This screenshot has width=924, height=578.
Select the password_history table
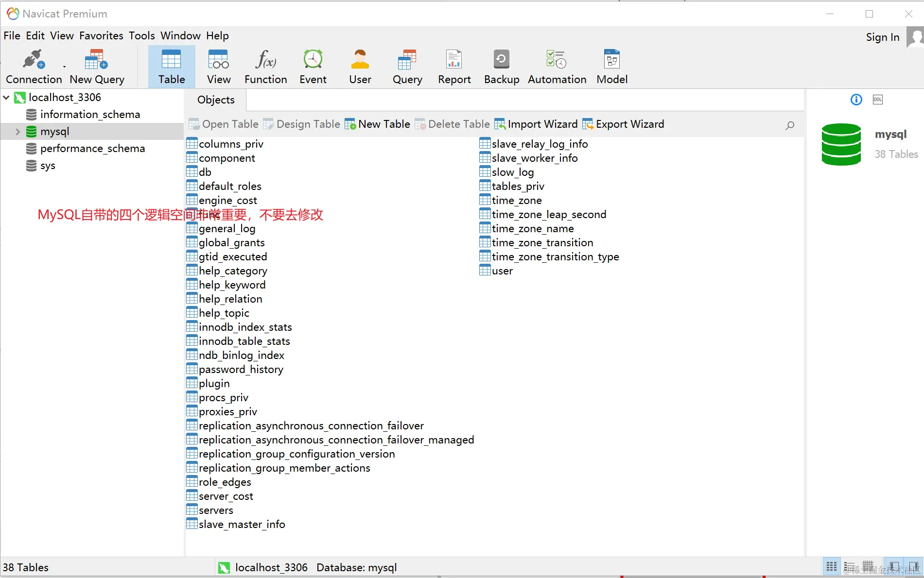235,369
